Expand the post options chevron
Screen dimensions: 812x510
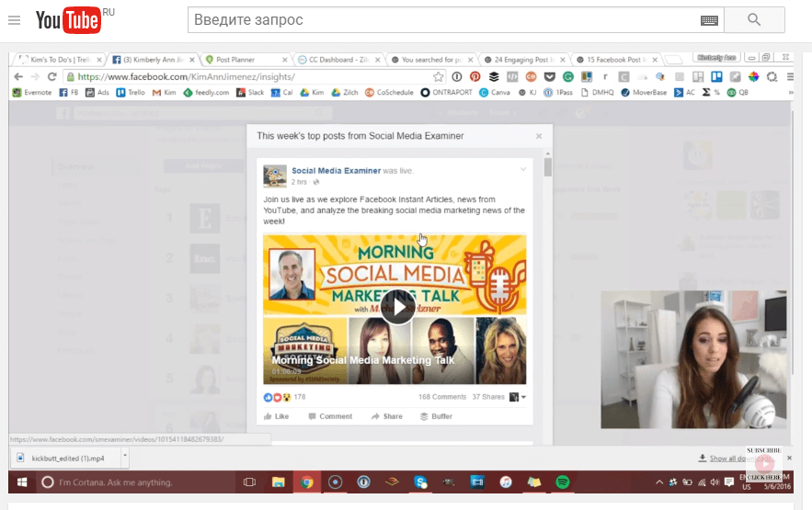click(523, 169)
